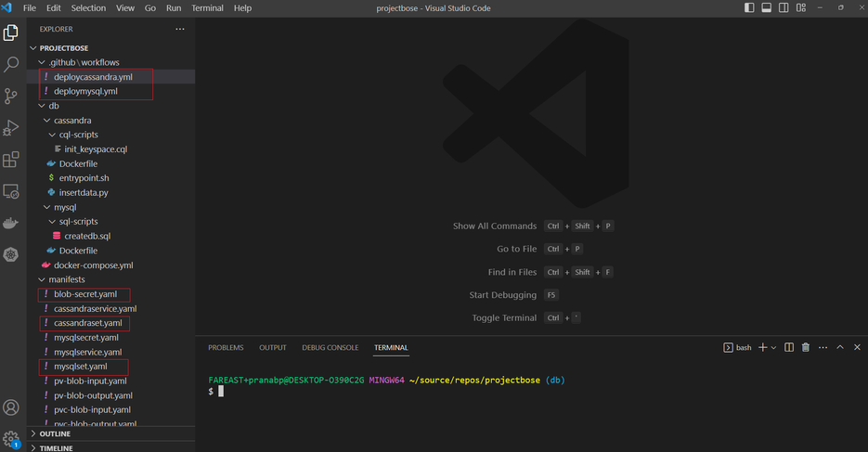Toggle the primary side bar layout icon
The image size is (868, 452).
pos(749,7)
